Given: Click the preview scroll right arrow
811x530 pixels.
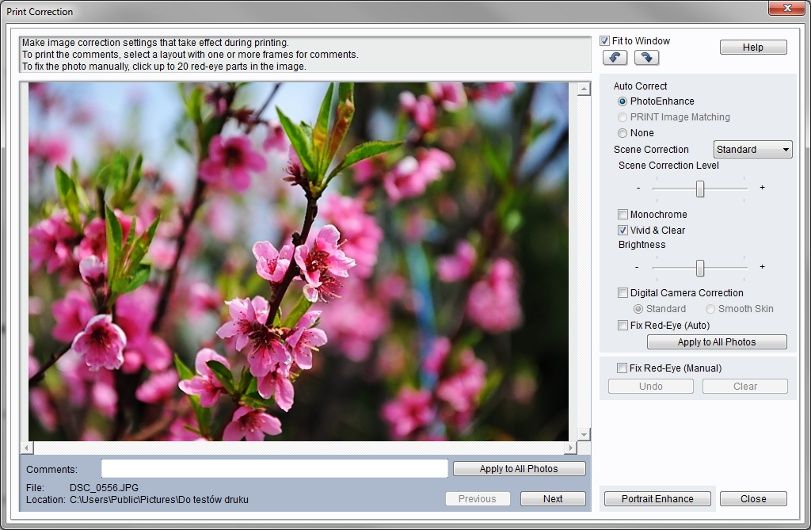Looking at the screenshot, I should 570,448.
